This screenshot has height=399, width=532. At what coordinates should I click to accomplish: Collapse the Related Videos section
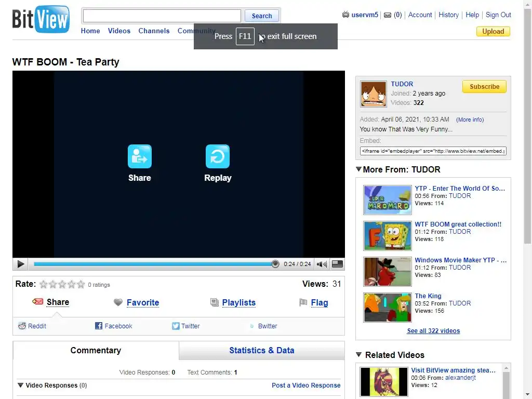tap(358, 354)
